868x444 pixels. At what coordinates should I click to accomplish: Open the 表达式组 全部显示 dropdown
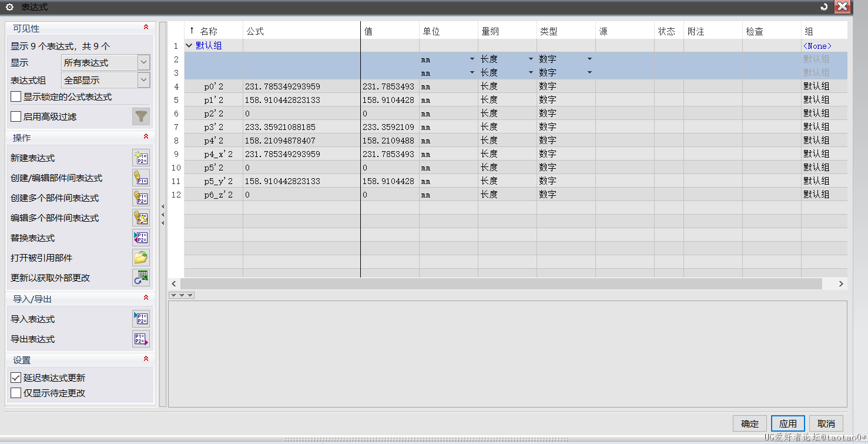(106, 80)
